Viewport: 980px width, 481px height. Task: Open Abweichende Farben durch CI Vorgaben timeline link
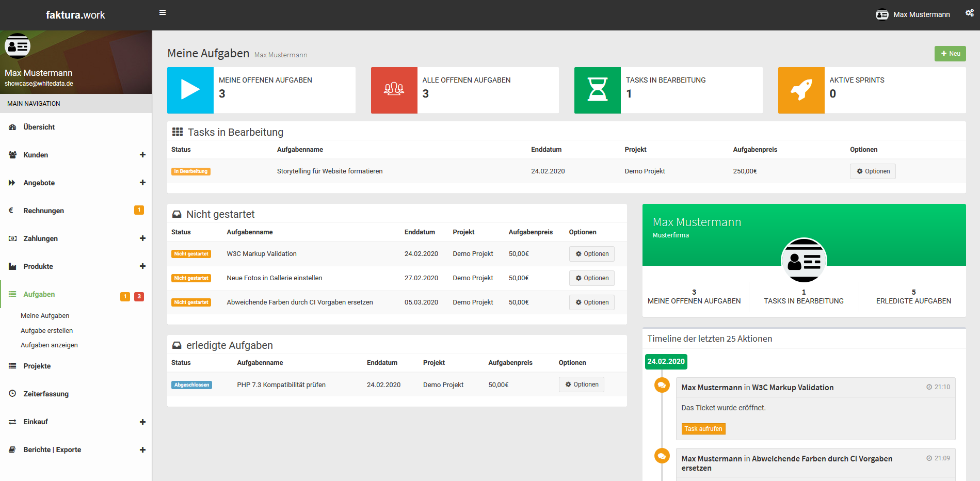point(786,463)
